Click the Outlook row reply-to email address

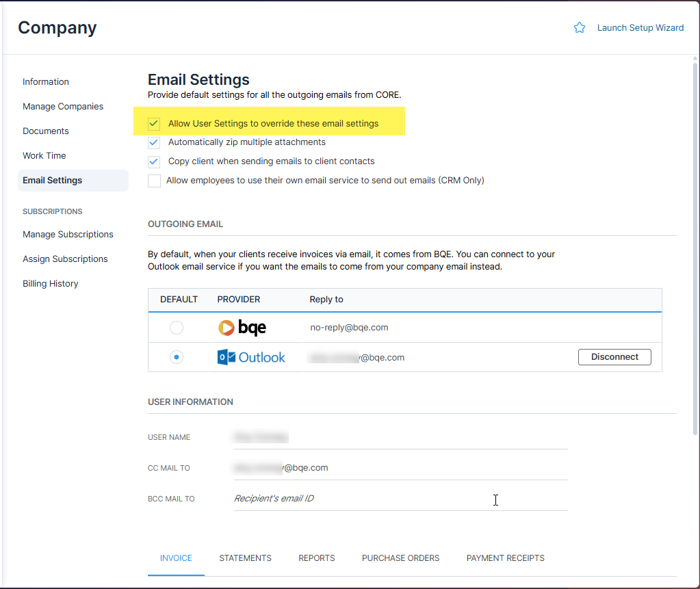pos(357,357)
